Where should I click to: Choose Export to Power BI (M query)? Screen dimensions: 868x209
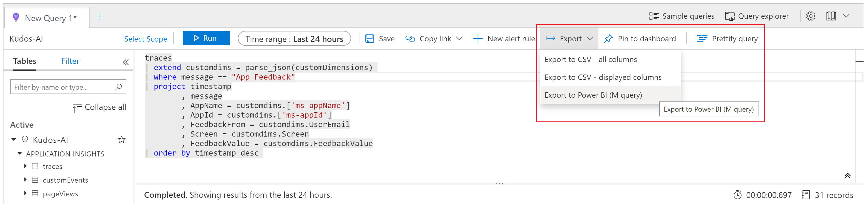[x=610, y=95]
